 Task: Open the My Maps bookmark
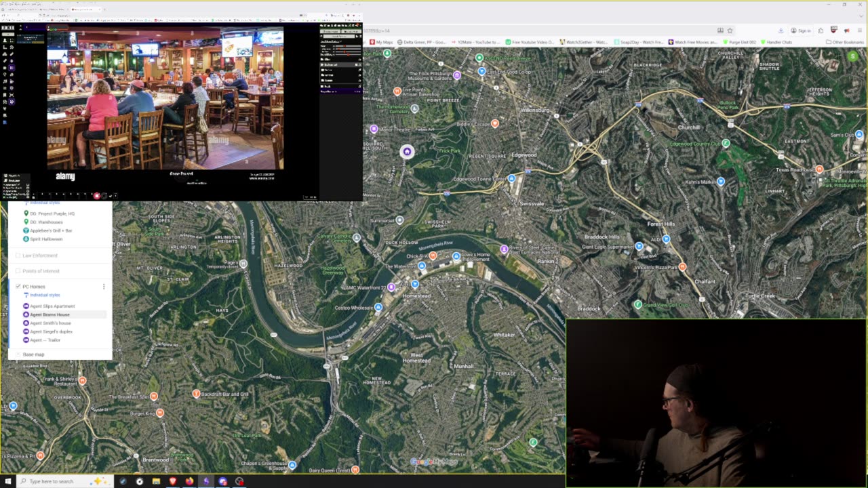pos(381,42)
